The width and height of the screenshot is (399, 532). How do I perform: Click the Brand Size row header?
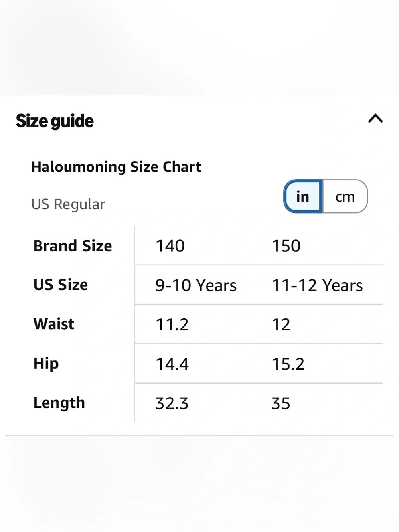pyautogui.click(x=73, y=246)
